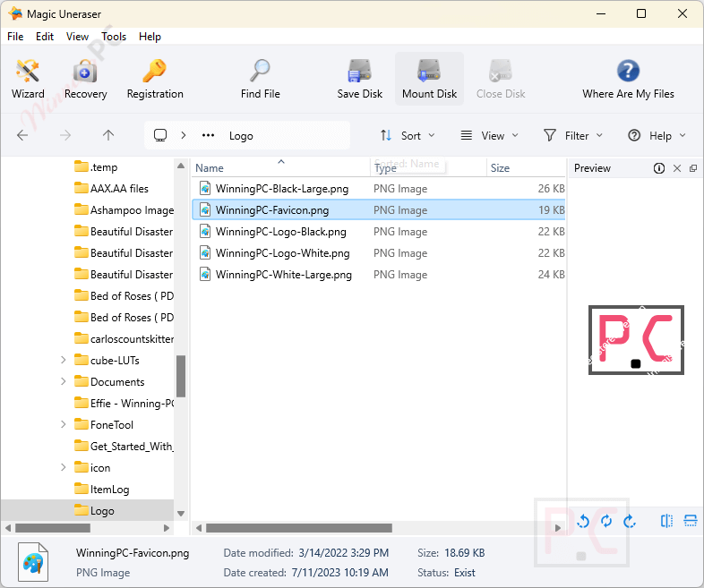
Task: Select WinningPC-Black-Large.png file
Action: click(379, 188)
